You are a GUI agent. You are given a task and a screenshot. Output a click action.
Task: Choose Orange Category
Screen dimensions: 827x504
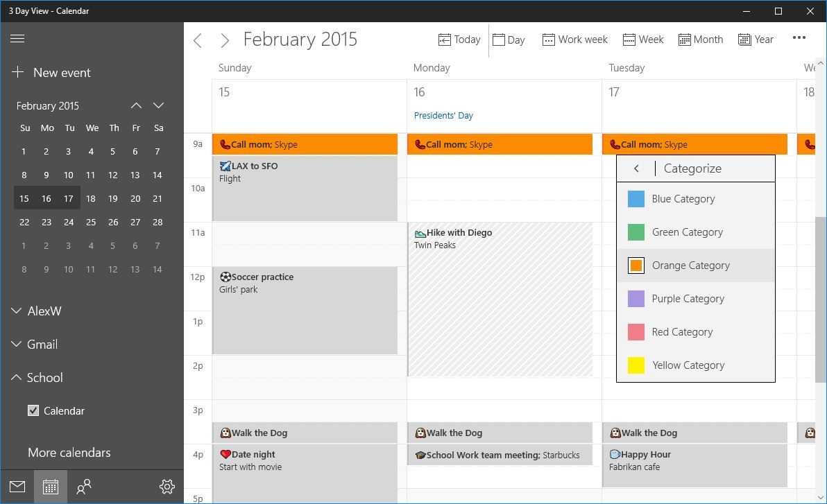[x=696, y=266]
